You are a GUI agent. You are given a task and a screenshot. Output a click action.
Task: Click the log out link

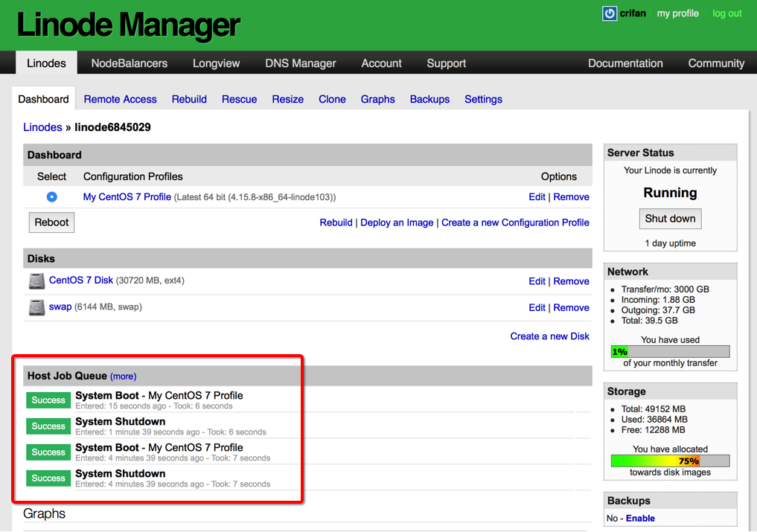[x=726, y=13]
